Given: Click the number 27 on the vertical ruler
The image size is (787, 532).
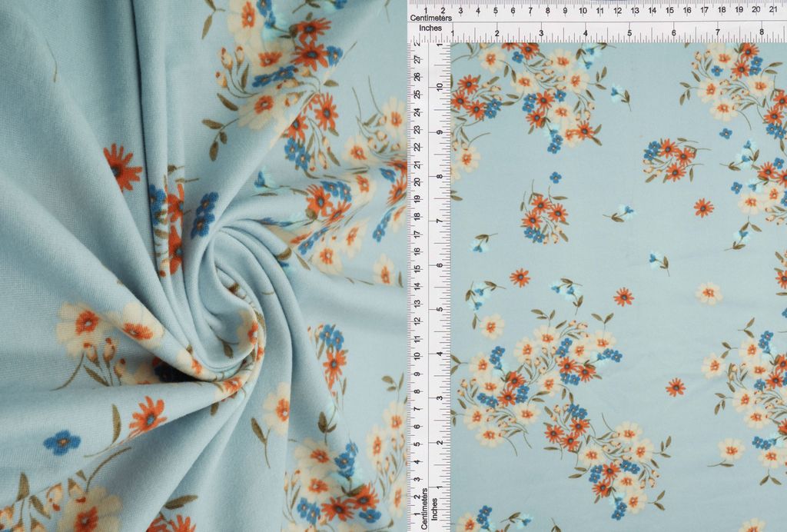Looking at the screenshot, I should [416, 59].
